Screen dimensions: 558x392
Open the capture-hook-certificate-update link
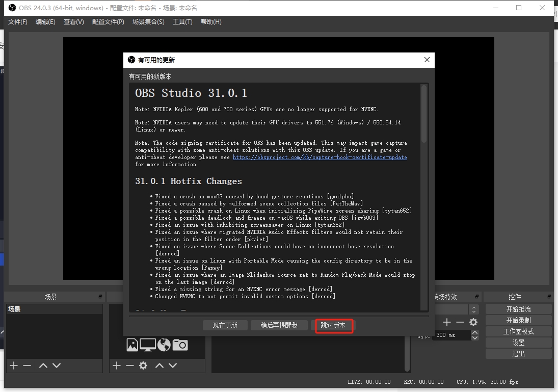[x=320, y=157]
